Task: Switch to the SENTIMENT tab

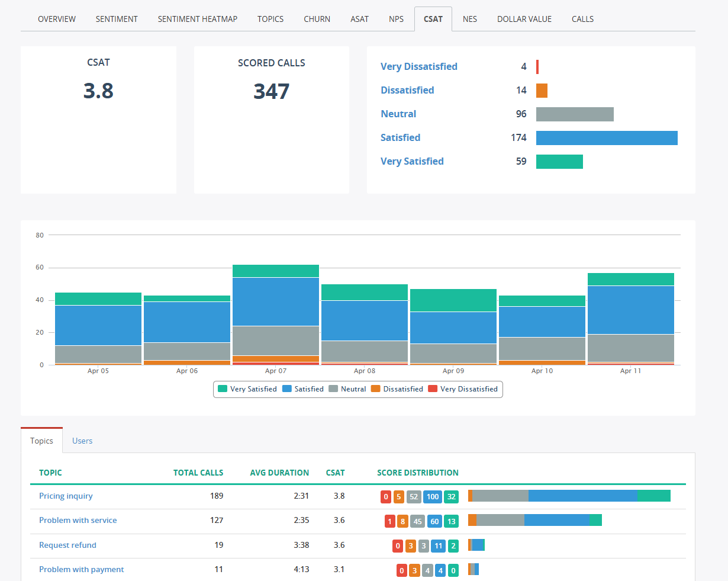Action: point(116,18)
